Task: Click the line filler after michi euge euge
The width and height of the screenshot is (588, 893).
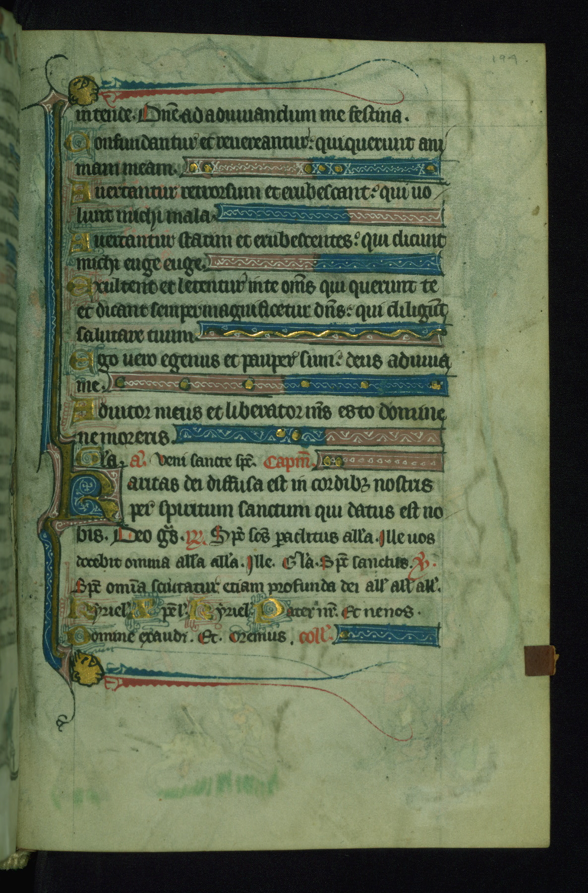Action: point(325,263)
